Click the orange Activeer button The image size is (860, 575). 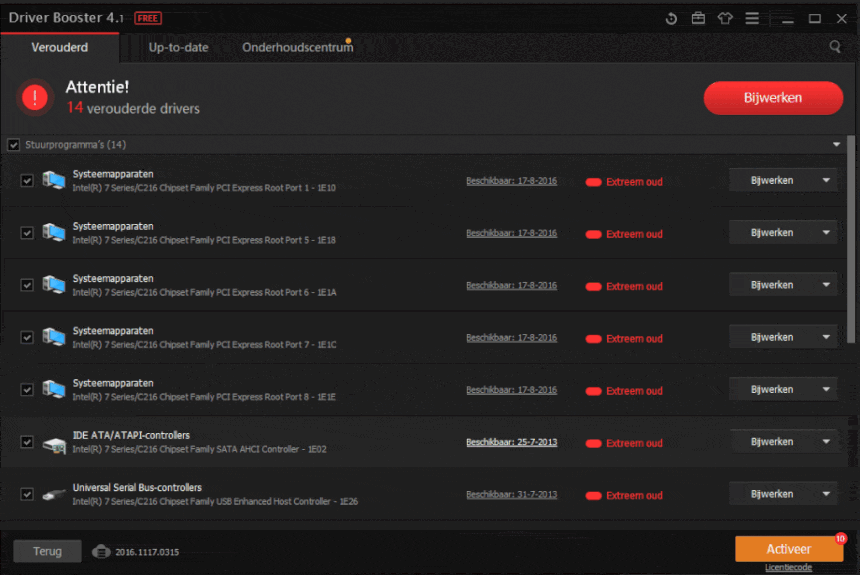pyautogui.click(x=789, y=549)
